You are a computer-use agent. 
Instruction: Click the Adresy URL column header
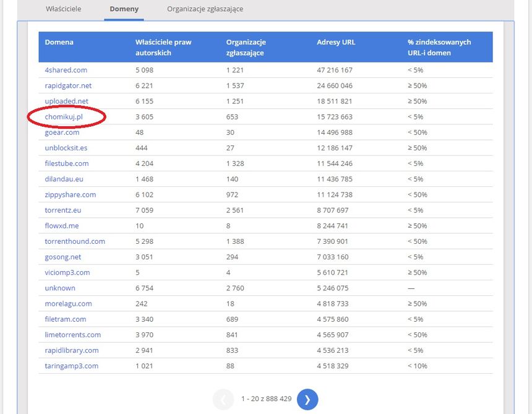(x=336, y=42)
